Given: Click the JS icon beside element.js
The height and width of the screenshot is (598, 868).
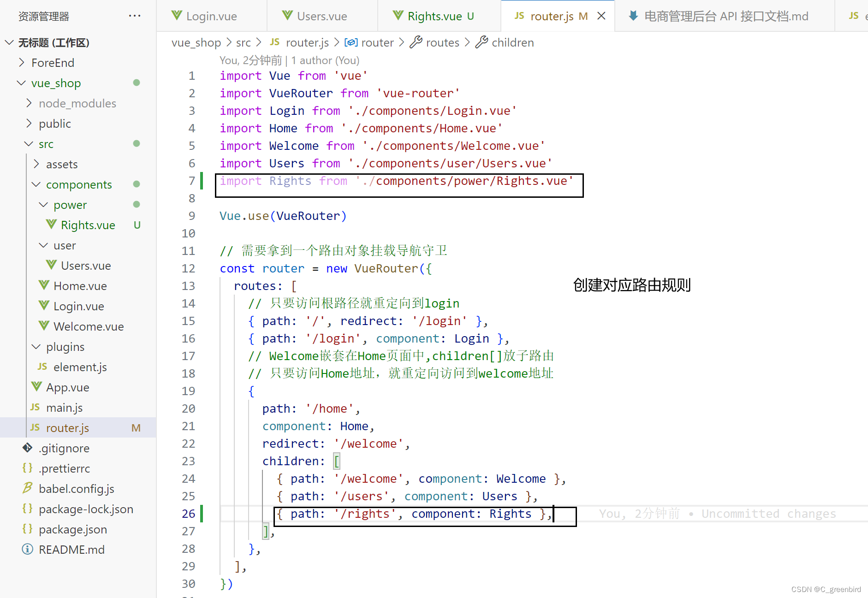Looking at the screenshot, I should click(x=42, y=367).
